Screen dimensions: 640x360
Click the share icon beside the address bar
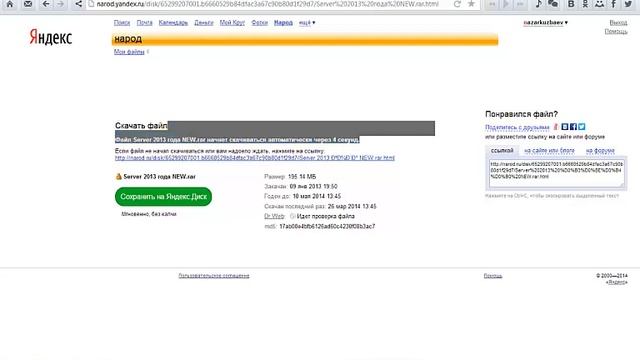[78, 4]
